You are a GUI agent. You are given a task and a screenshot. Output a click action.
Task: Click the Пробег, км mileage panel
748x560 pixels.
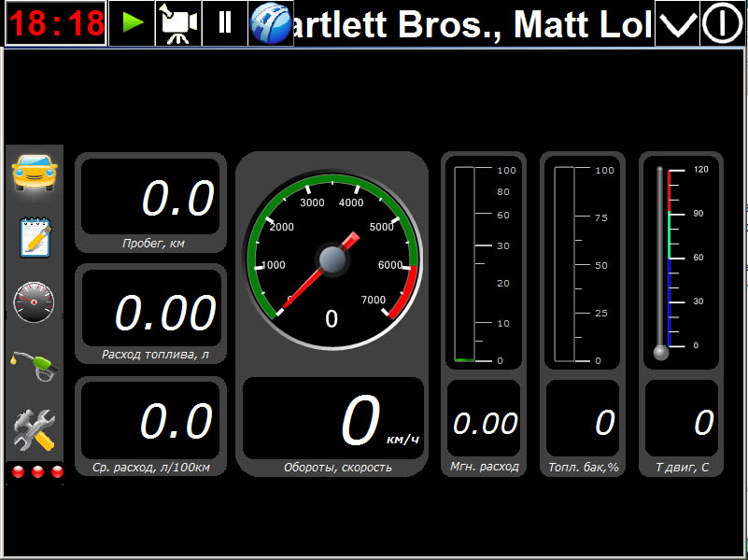click(150, 203)
